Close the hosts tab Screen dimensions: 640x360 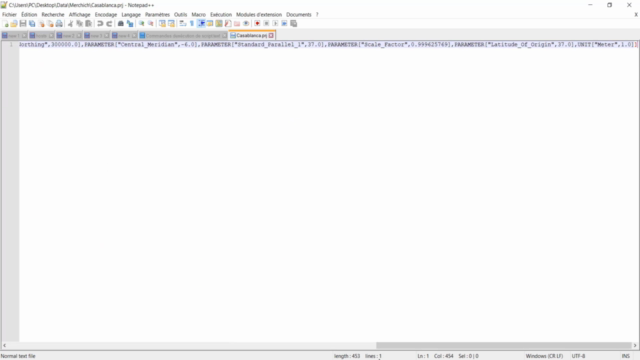(x=51, y=36)
